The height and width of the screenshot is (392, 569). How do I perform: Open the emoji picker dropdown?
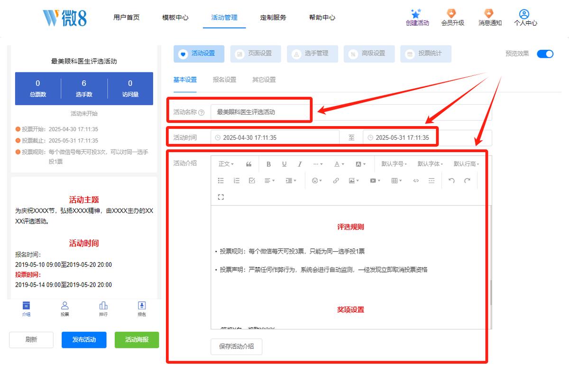317,181
